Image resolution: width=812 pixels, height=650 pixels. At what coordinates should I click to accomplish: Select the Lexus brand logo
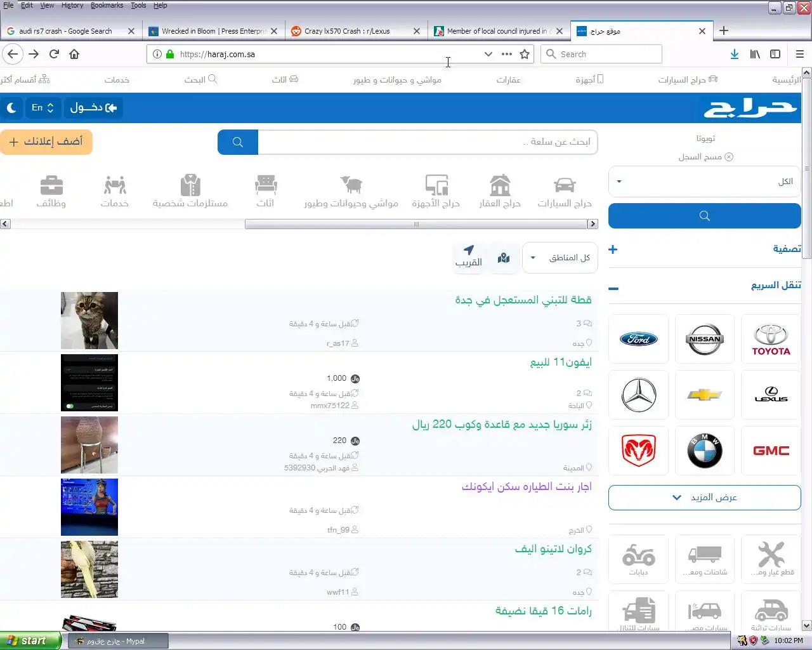pos(771,395)
